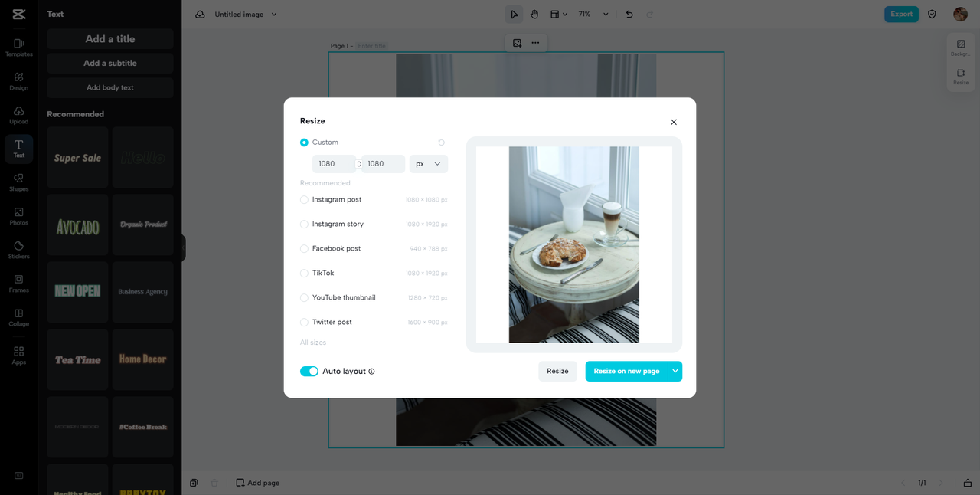The image size is (980, 495).
Task: Choose the NEW OPEN text style
Action: click(77, 292)
